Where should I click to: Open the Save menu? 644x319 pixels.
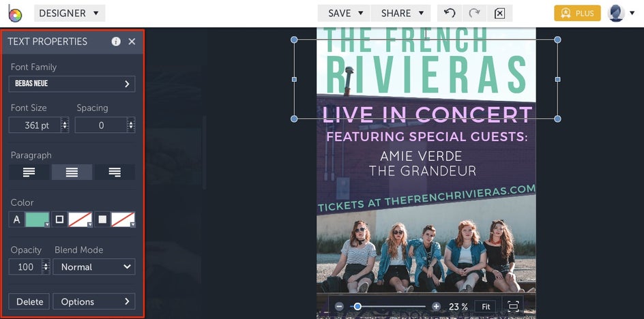(344, 13)
